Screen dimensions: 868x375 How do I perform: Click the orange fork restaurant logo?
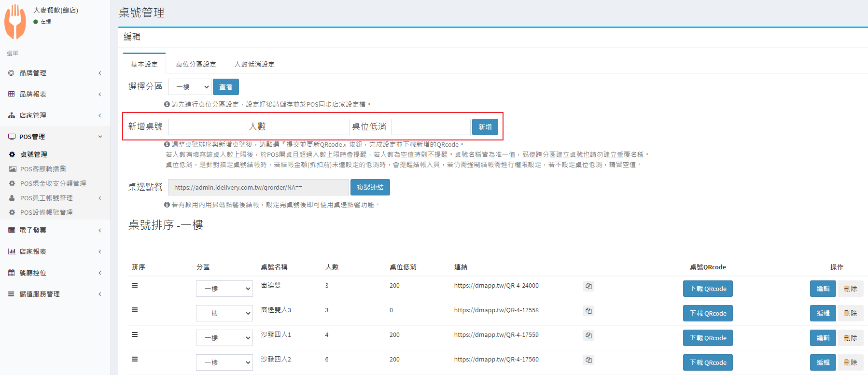click(x=15, y=22)
